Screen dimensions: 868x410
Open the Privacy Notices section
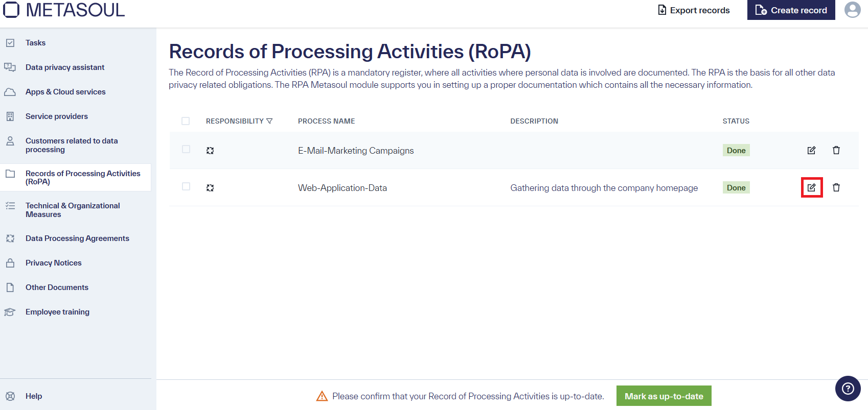(53, 262)
